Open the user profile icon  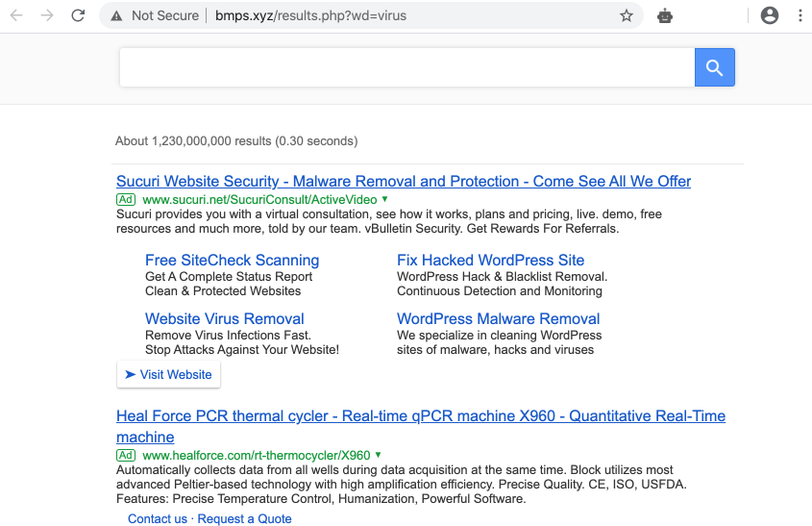tap(769, 15)
